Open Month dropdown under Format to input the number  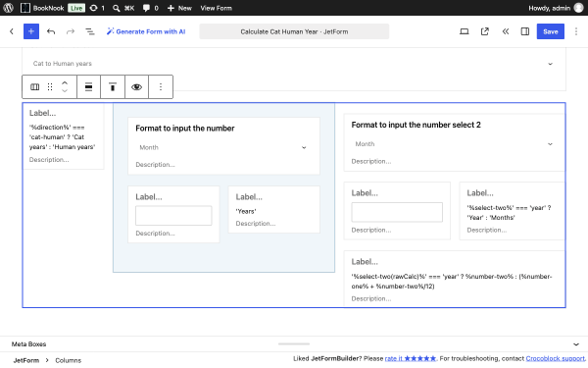click(223, 147)
